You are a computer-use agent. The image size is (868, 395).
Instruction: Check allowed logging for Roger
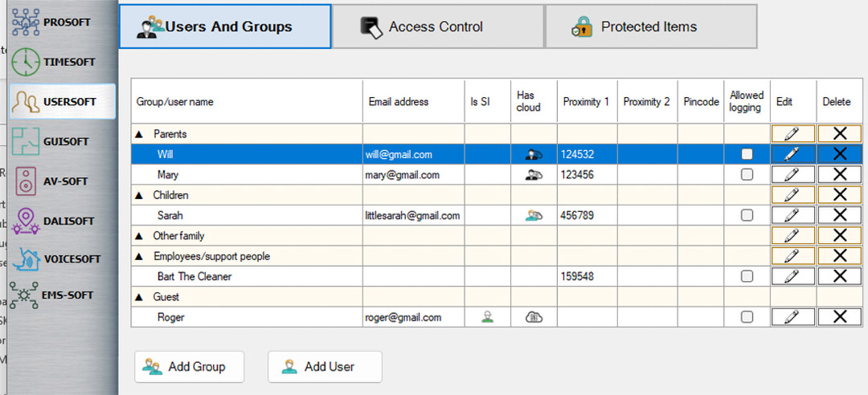pos(747,317)
